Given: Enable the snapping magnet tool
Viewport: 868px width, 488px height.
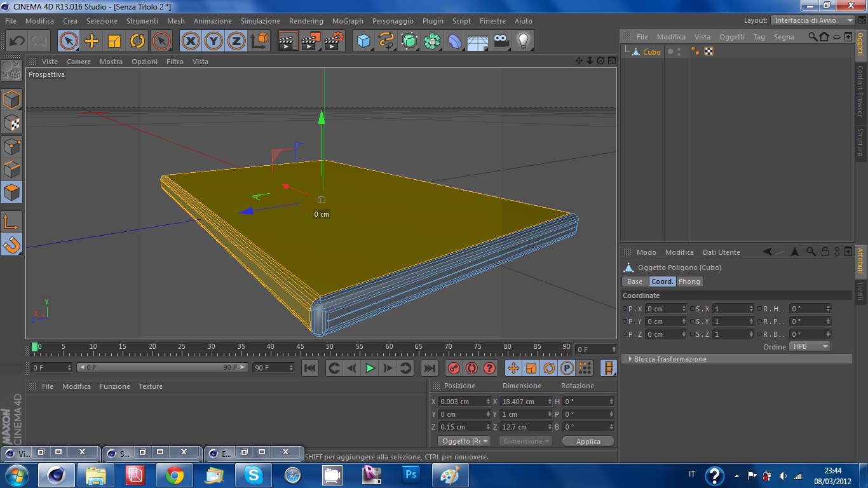Looking at the screenshot, I should 11,244.
